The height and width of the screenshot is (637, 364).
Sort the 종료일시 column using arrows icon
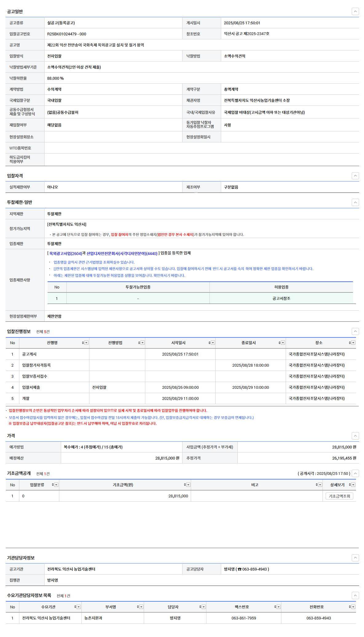click(x=279, y=343)
